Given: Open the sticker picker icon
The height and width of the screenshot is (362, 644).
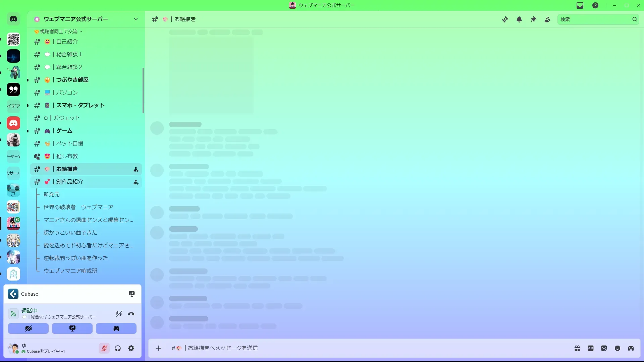Looking at the screenshot, I should (604, 348).
